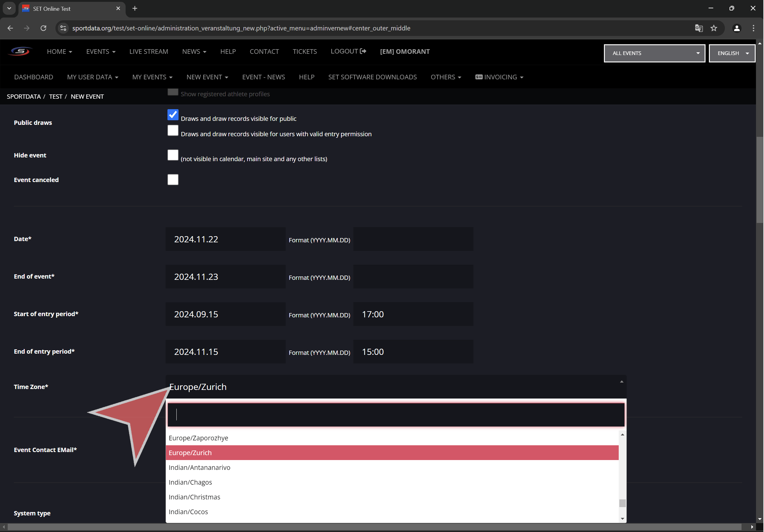This screenshot has width=764, height=532.
Task: Click time zone list scrollbar down arrow
Action: (x=622, y=519)
